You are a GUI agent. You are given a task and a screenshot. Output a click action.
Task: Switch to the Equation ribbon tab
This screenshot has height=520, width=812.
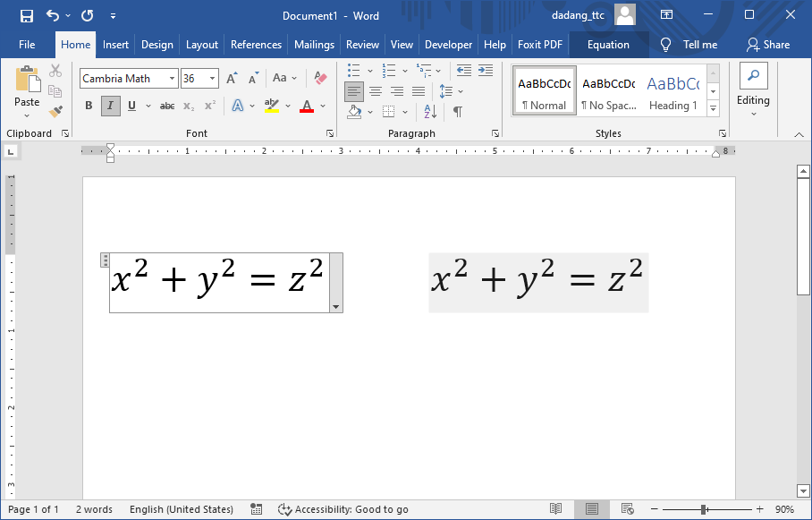pyautogui.click(x=608, y=44)
